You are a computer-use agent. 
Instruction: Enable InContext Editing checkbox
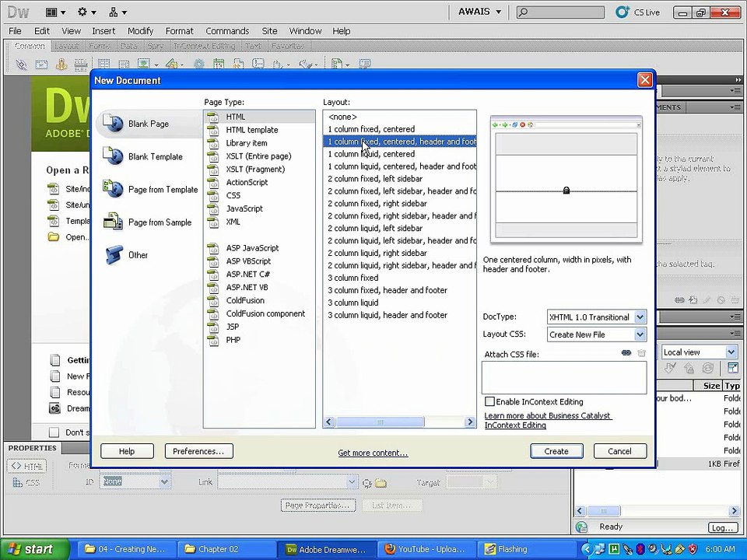click(x=489, y=401)
